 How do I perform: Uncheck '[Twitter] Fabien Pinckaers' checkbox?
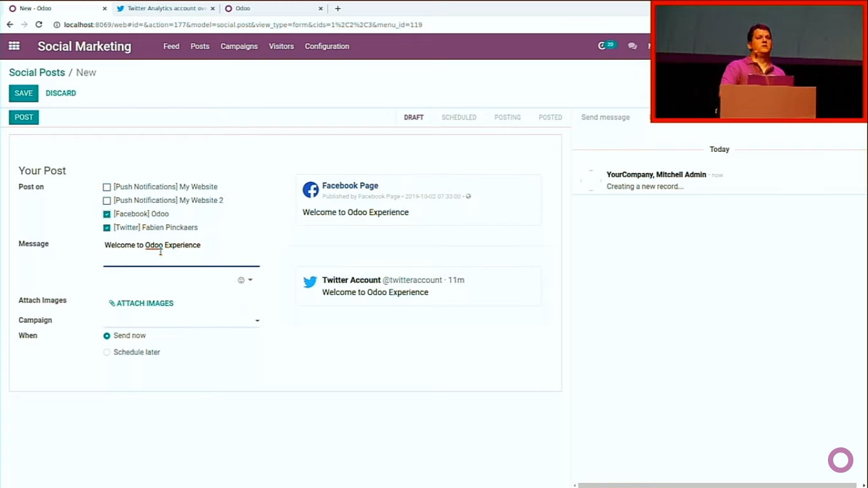tap(107, 227)
